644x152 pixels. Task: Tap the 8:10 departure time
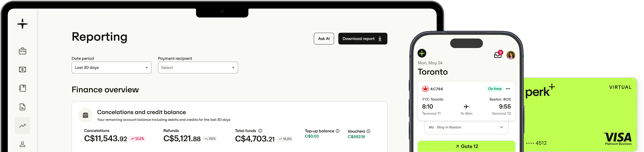click(x=427, y=107)
